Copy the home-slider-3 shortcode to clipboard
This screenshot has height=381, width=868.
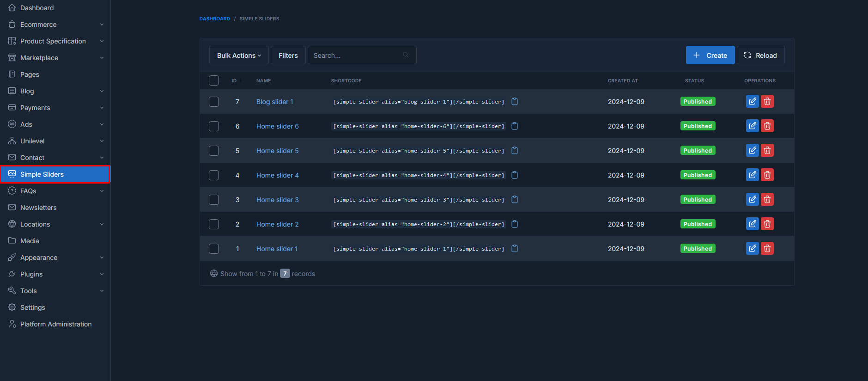click(x=515, y=199)
